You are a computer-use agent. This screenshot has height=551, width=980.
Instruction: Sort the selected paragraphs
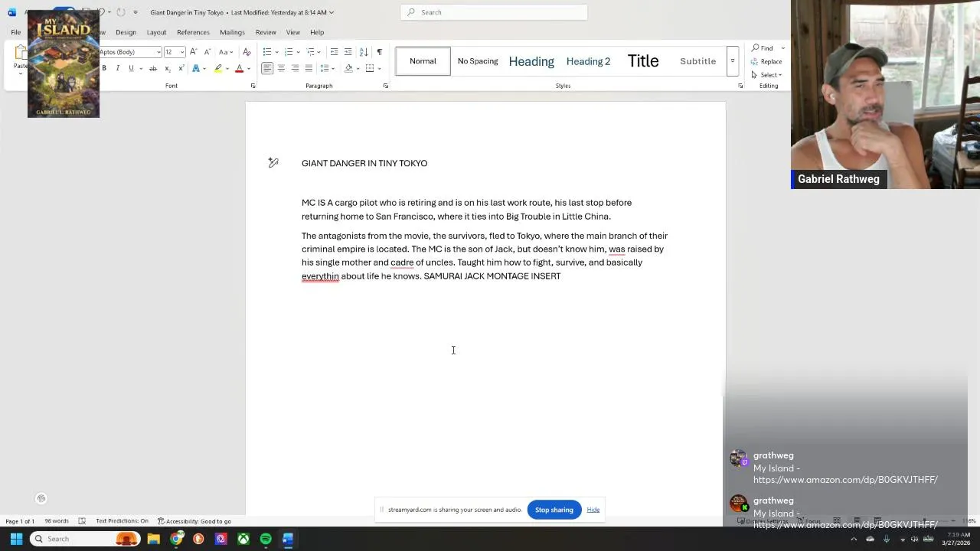[x=364, y=52]
